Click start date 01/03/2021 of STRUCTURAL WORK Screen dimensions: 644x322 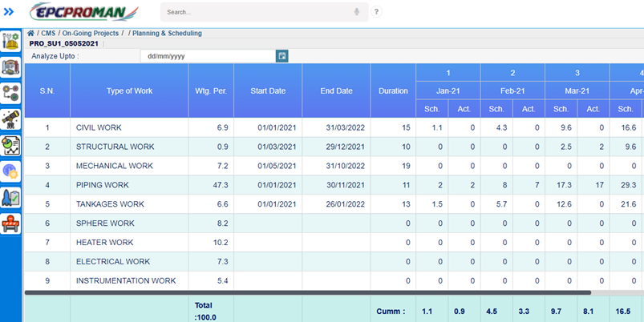[x=277, y=147]
